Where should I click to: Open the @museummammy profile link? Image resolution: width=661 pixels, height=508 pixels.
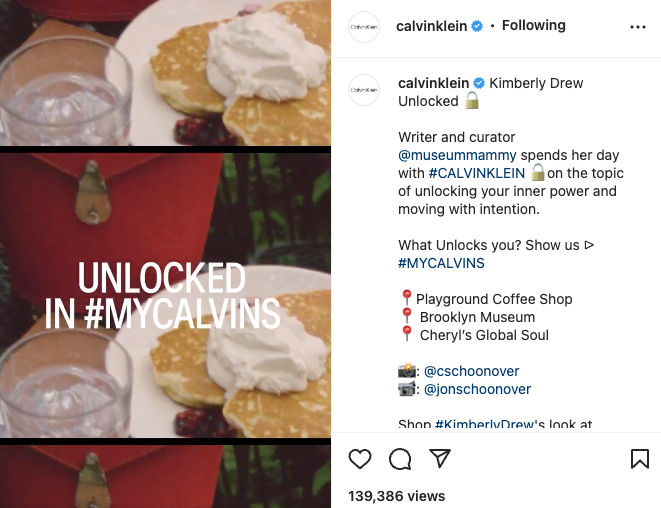click(x=457, y=155)
